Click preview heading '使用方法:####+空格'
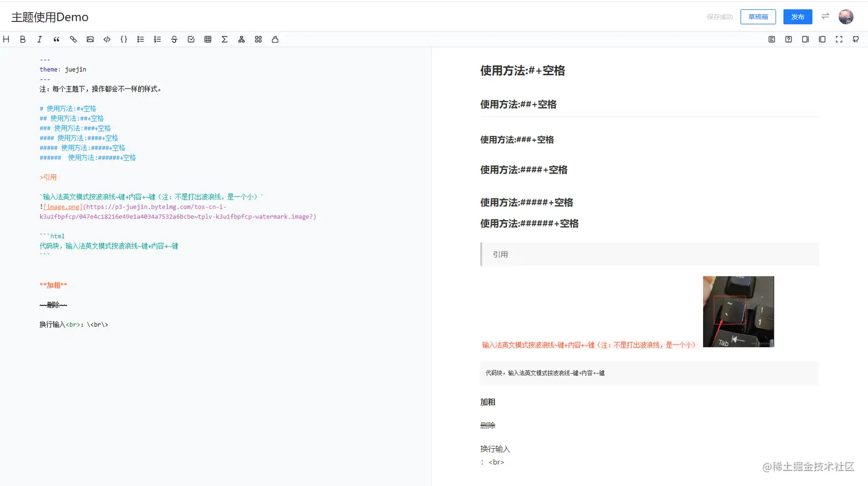The image size is (868, 486). pyautogui.click(x=524, y=170)
